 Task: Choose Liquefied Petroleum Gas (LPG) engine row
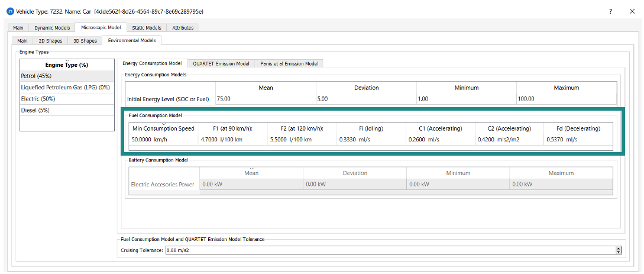67,88
